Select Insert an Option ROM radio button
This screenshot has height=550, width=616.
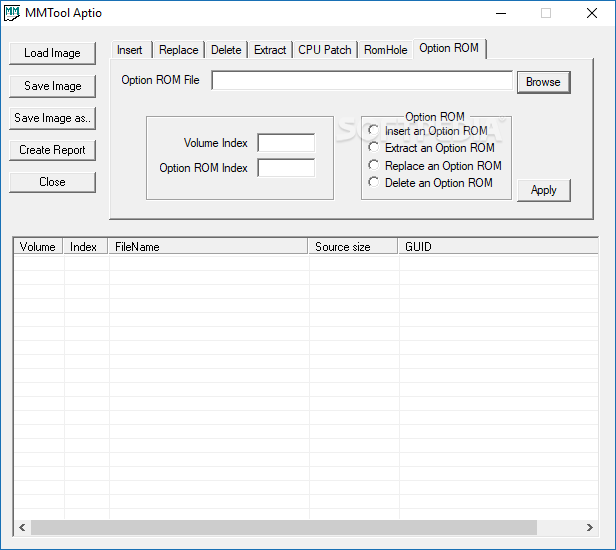tap(428, 131)
